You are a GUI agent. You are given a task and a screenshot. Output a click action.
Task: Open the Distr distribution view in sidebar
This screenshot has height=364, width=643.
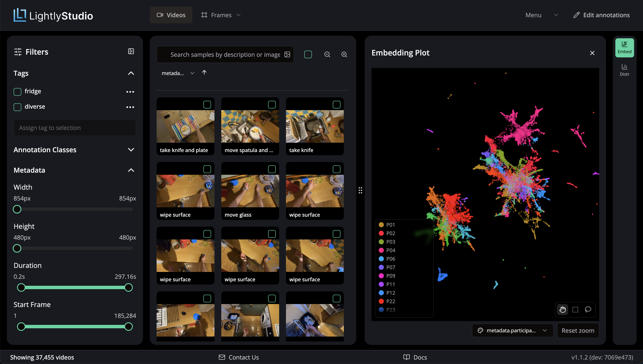pos(624,70)
